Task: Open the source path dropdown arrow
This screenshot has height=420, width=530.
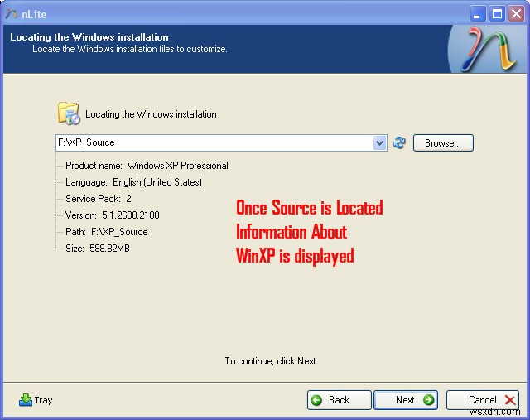Action: click(x=379, y=142)
